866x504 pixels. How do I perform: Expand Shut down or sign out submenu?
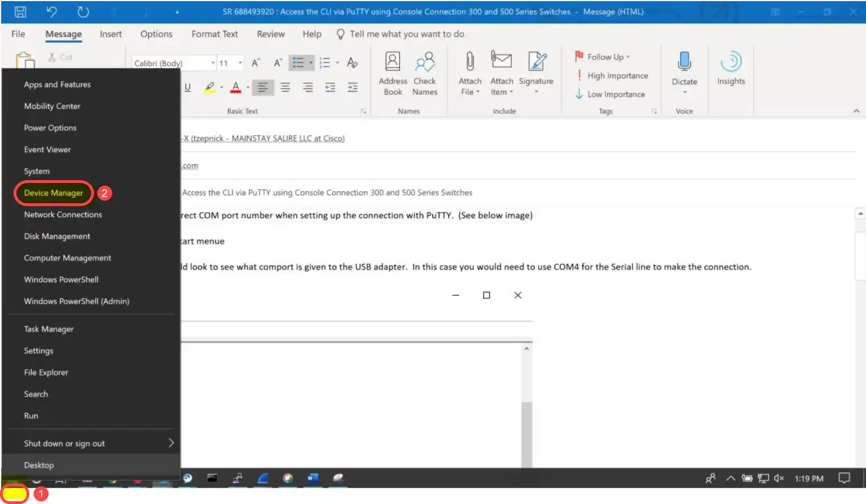(x=91, y=443)
